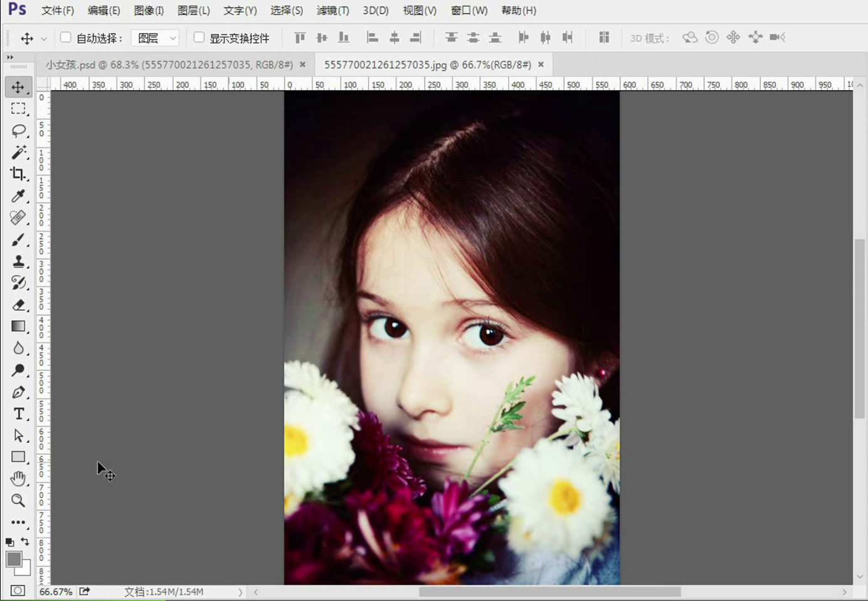
Task: Open the 3D(D) menu
Action: click(376, 11)
